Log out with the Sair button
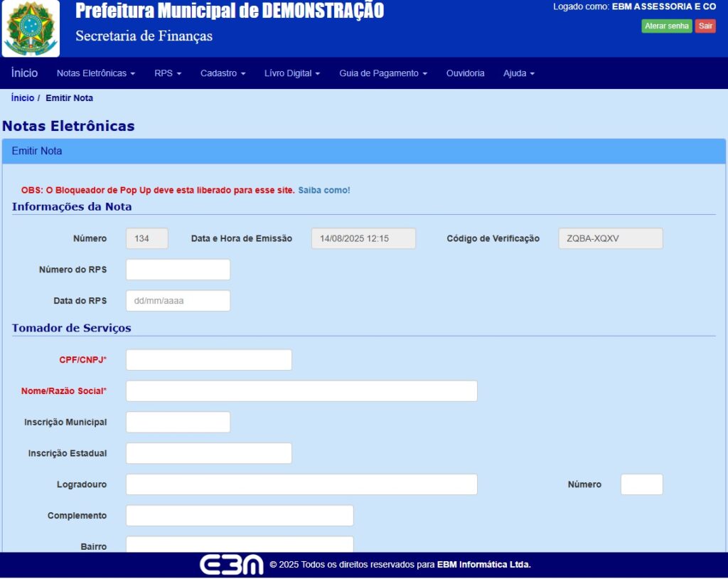Viewport: 728px width, 579px height. pos(705,26)
